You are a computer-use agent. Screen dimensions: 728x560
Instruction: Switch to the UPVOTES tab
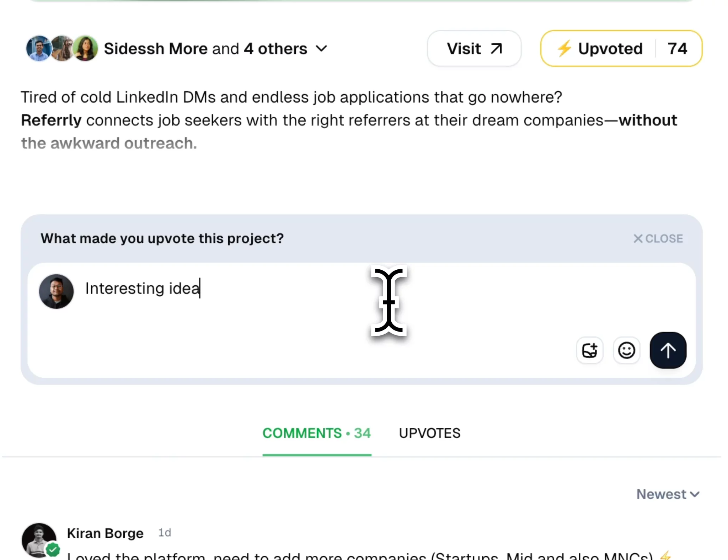point(429,433)
